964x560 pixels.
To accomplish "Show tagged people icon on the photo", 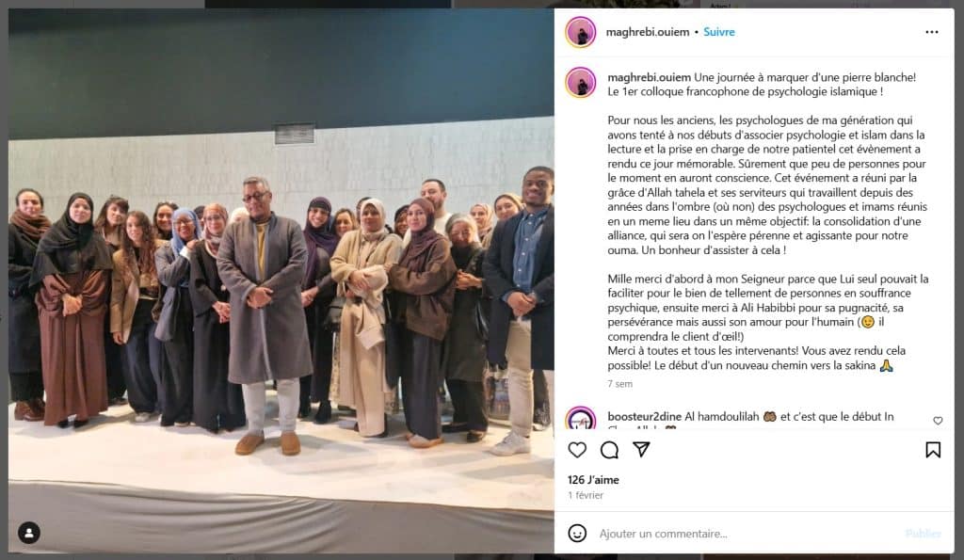I will (x=29, y=533).
